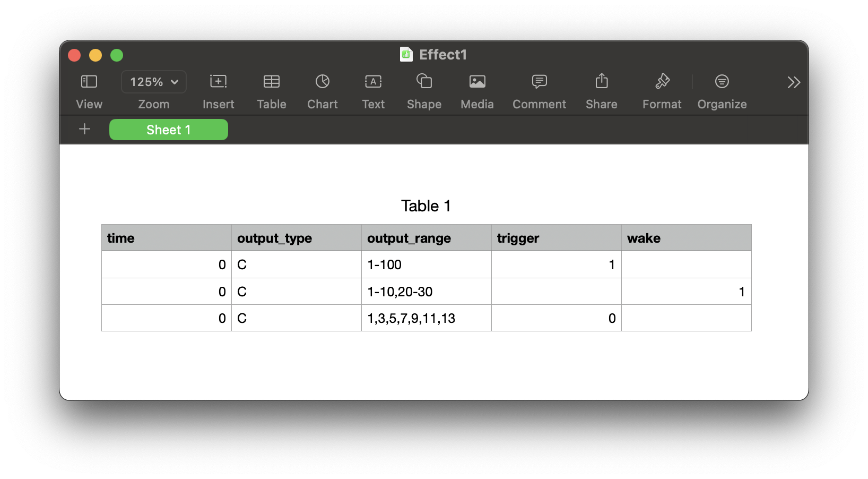Select the output_range header cell
The height and width of the screenshot is (479, 868).
[409, 238]
